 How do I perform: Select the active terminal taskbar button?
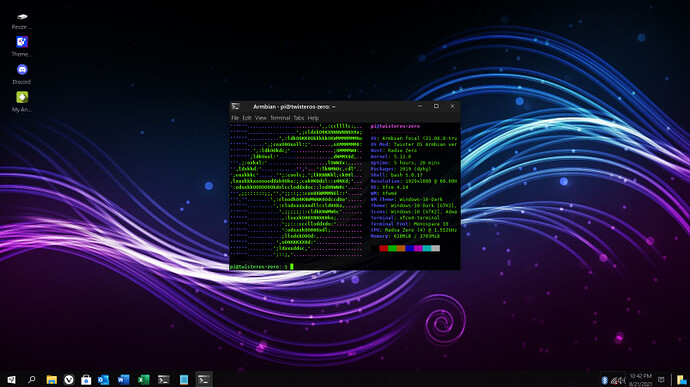[204, 380]
